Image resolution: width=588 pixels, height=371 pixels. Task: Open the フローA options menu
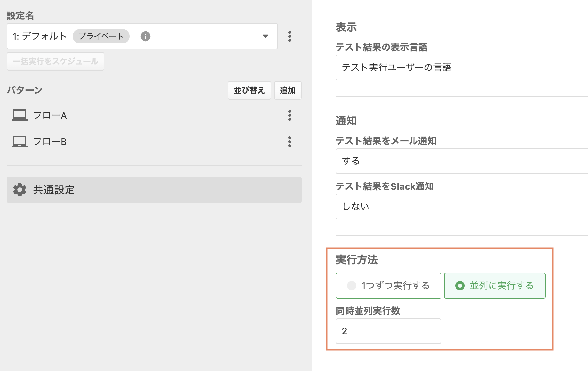[x=290, y=115]
